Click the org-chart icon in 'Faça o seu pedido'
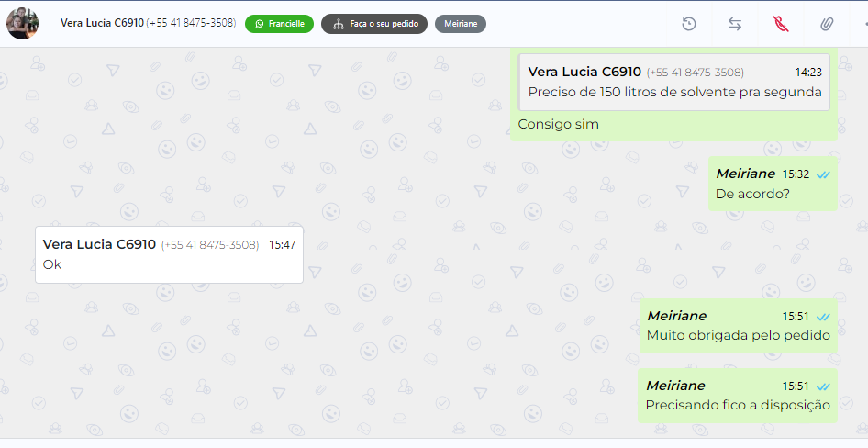 pos(339,25)
